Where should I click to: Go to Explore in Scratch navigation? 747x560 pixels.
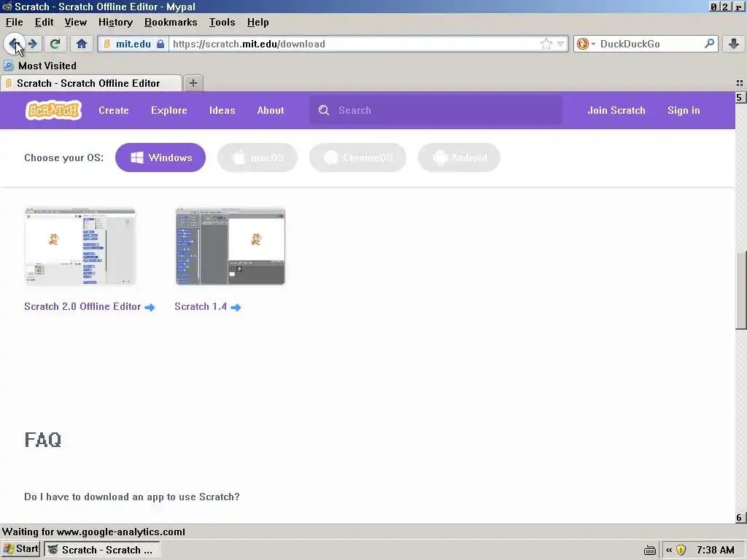(169, 110)
